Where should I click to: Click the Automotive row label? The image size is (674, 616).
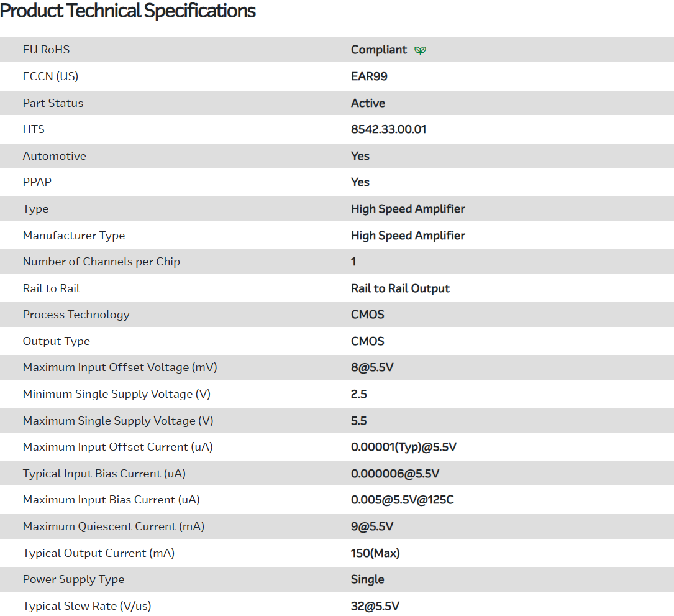(55, 156)
